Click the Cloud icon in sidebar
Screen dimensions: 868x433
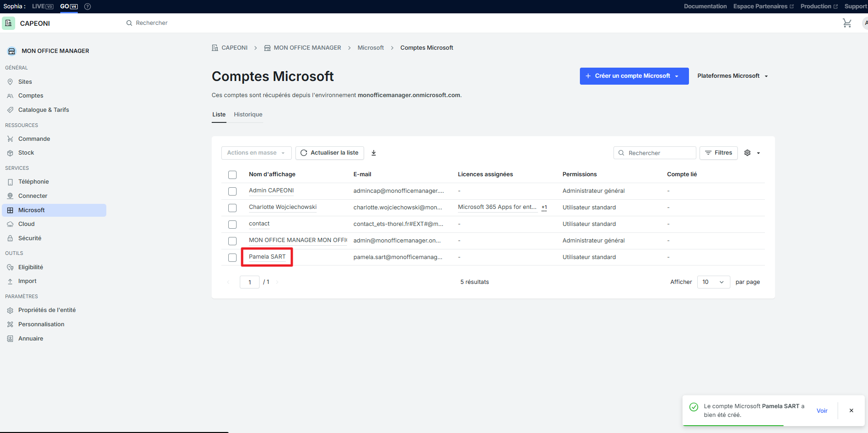click(10, 224)
